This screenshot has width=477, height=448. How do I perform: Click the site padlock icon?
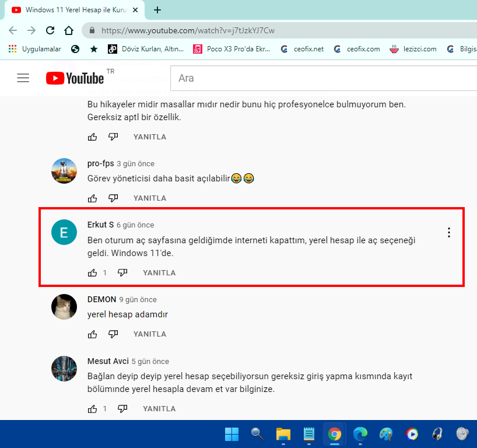click(x=92, y=30)
